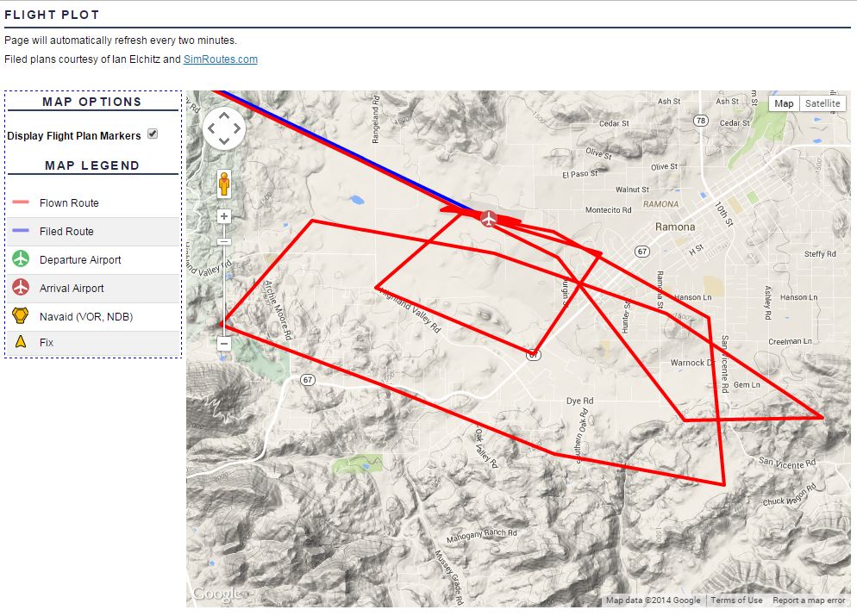
Task: Pan map left with the left arrow
Action: [210, 128]
